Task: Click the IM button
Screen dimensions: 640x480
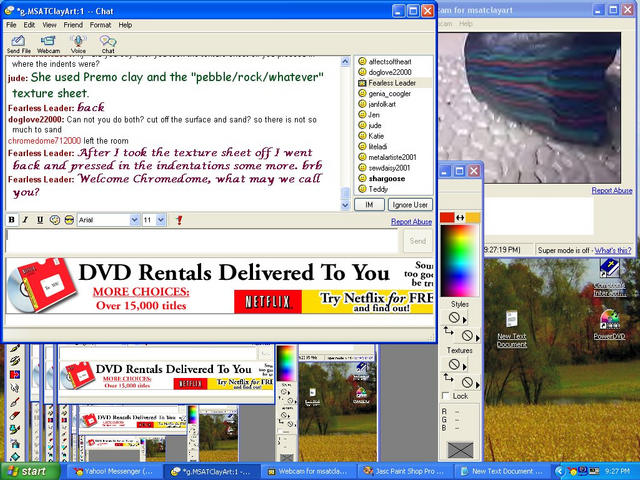Action: pos(369,204)
